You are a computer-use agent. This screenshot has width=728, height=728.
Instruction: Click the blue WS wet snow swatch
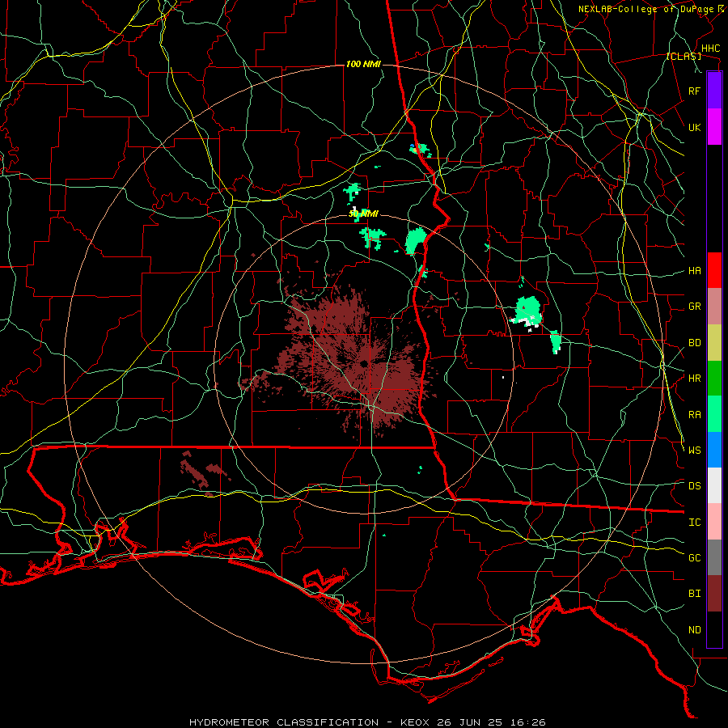(x=714, y=450)
